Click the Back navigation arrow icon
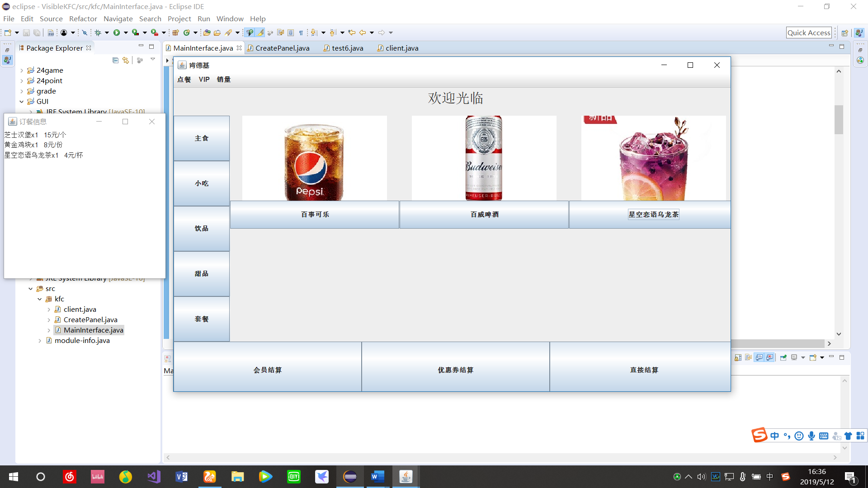The height and width of the screenshot is (488, 868). (363, 33)
